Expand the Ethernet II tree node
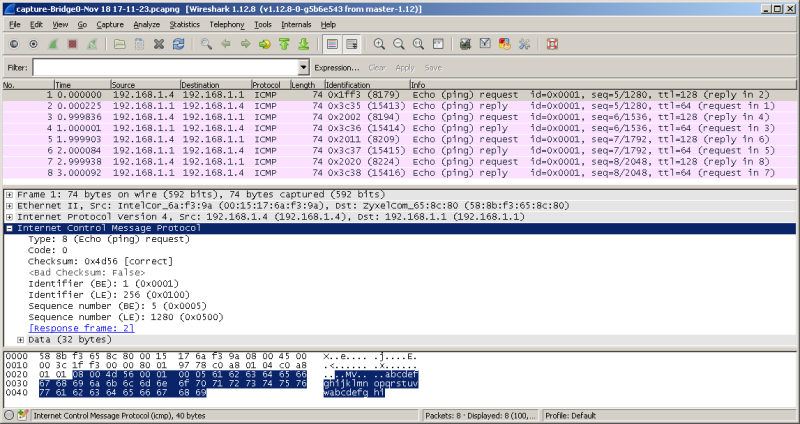Viewport: 800px width, 424px height. point(9,206)
